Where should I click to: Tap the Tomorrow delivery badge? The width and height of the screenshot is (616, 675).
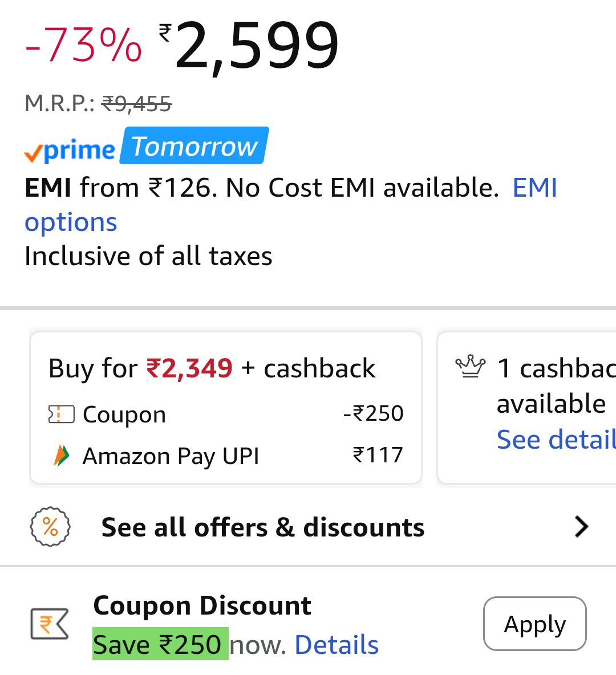pos(194,146)
